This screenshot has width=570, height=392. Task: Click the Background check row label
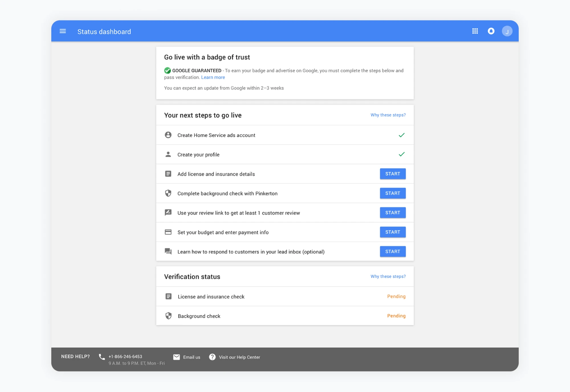pos(199,316)
